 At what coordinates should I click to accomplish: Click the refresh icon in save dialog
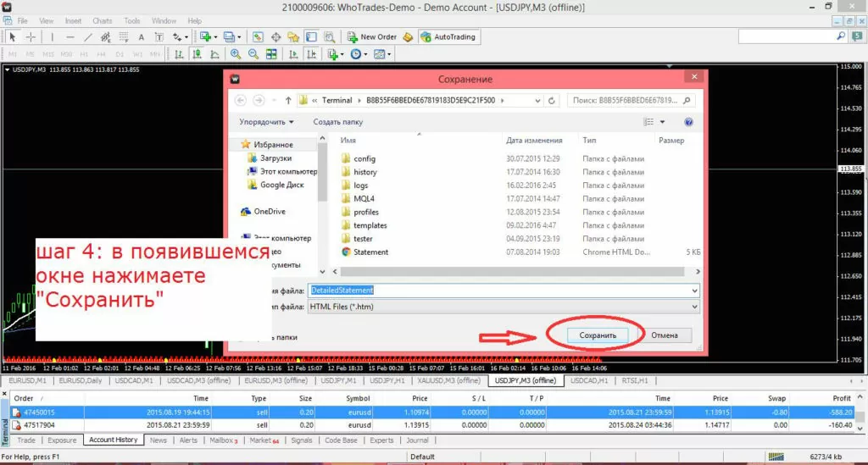(x=551, y=101)
